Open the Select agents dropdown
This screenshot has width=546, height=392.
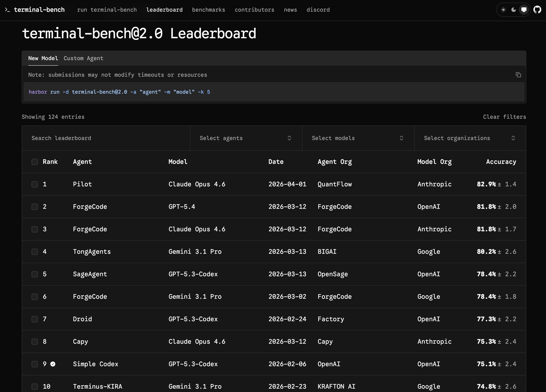click(246, 138)
